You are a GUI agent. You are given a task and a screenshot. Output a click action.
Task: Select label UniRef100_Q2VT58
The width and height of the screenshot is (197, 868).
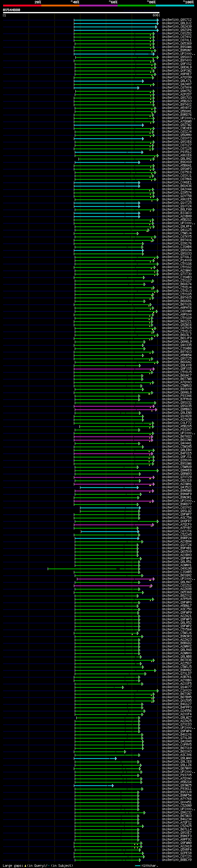pos(177,196)
